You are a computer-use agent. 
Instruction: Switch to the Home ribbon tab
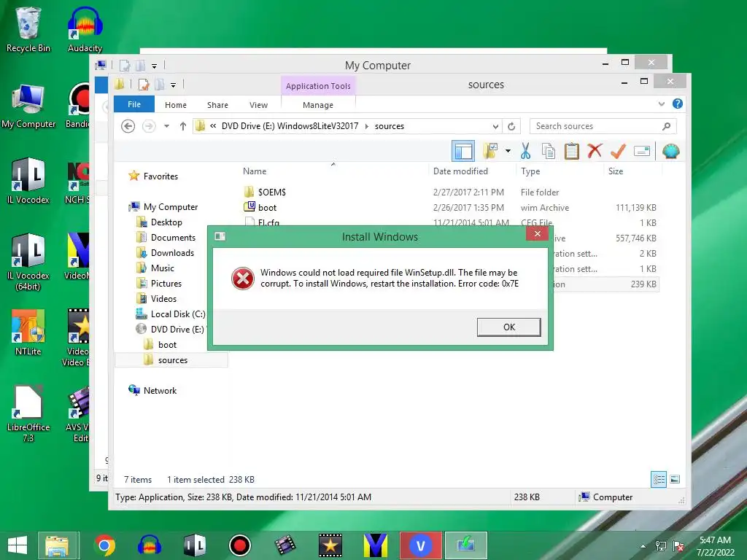pos(176,105)
